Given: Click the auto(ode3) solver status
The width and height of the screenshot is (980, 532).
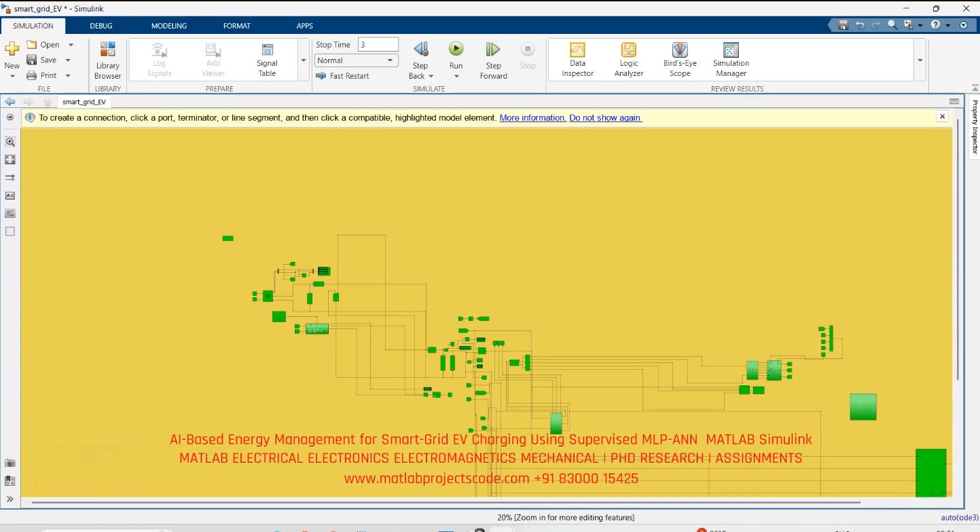Looking at the screenshot, I should pyautogui.click(x=960, y=518).
